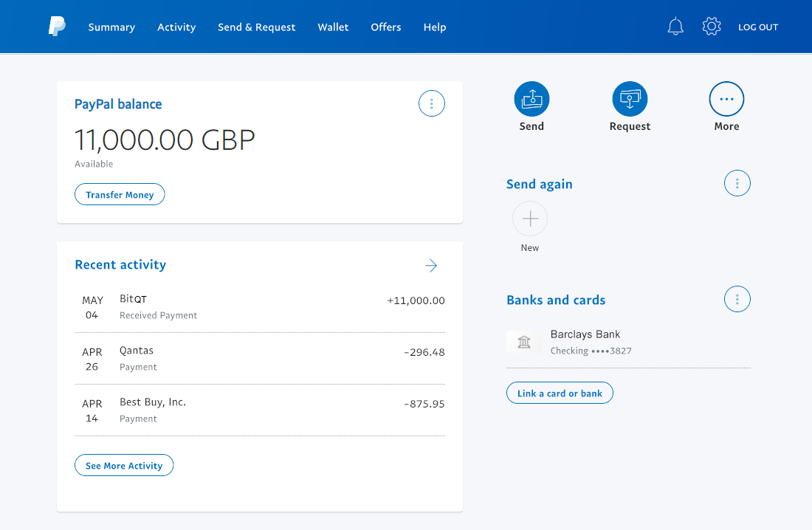The image size is (812, 530).
Task: Click the LOG OUT link
Action: click(758, 27)
